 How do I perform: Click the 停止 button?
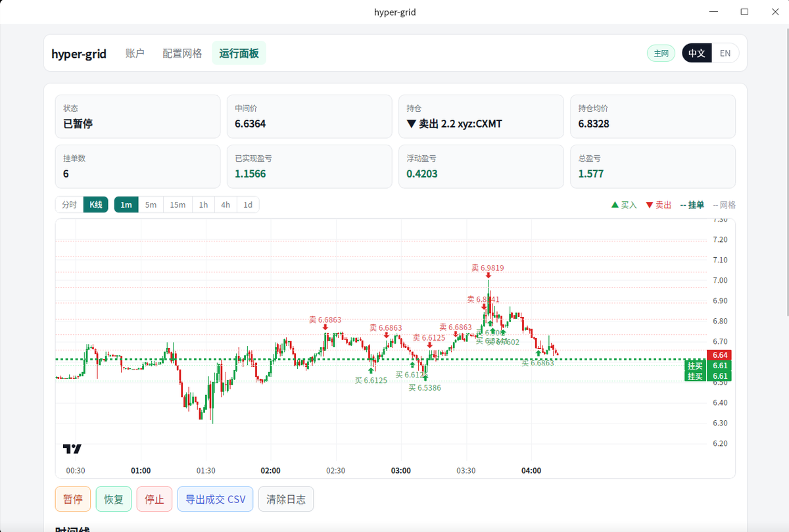point(155,499)
